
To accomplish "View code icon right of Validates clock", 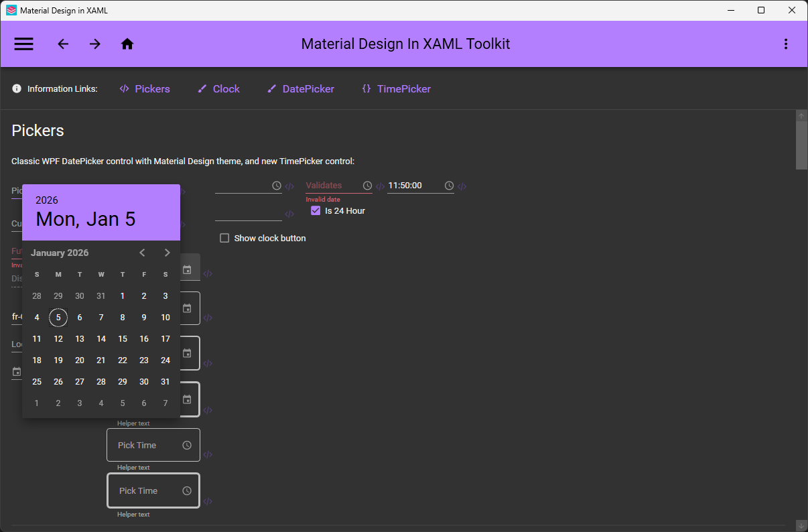I will click(x=380, y=186).
